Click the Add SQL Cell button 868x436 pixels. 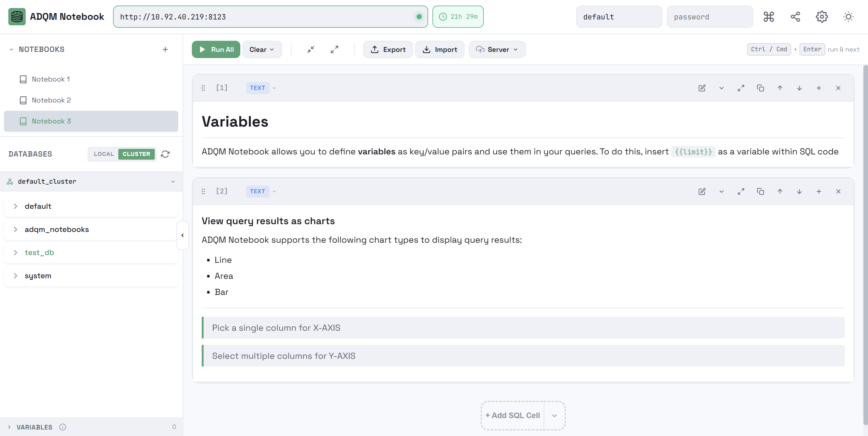pyautogui.click(x=512, y=415)
